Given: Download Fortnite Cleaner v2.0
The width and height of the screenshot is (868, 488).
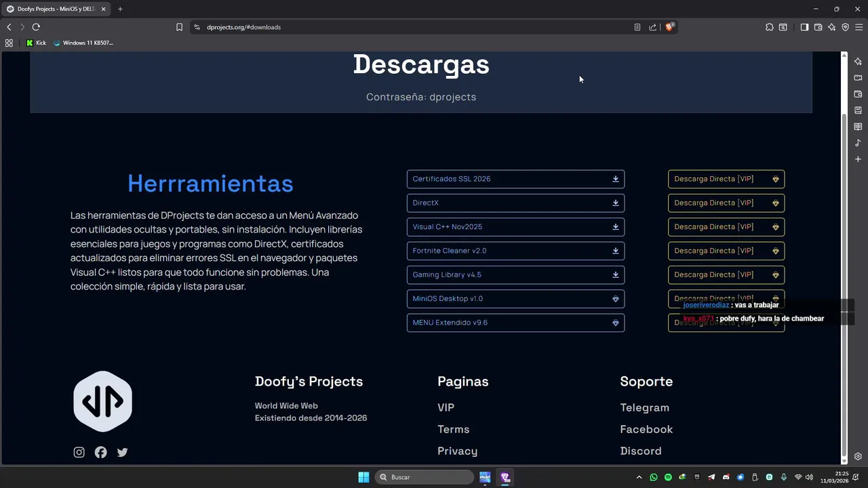Looking at the screenshot, I should point(515,251).
